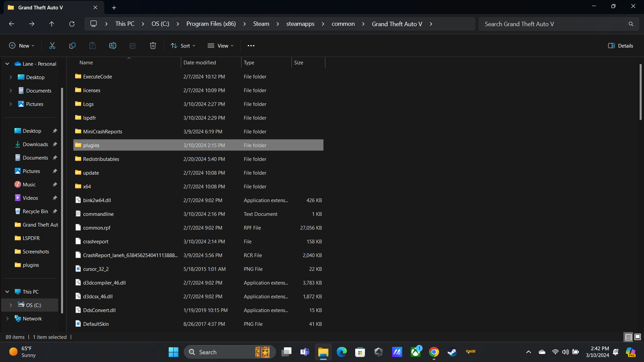Go up one folder level
Screen dimensions: 644x362
tap(52, 24)
